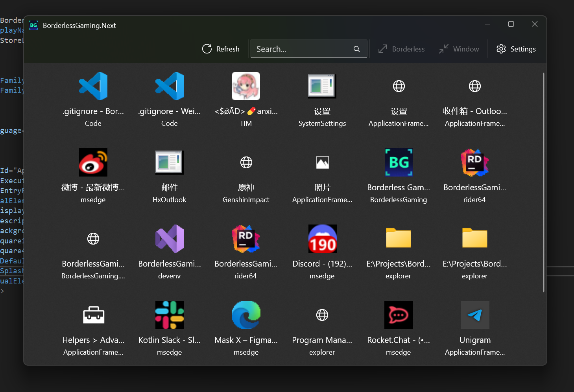Click the 'Helpers > Adva...' title text
The height and width of the screenshot is (392, 574).
click(93, 340)
